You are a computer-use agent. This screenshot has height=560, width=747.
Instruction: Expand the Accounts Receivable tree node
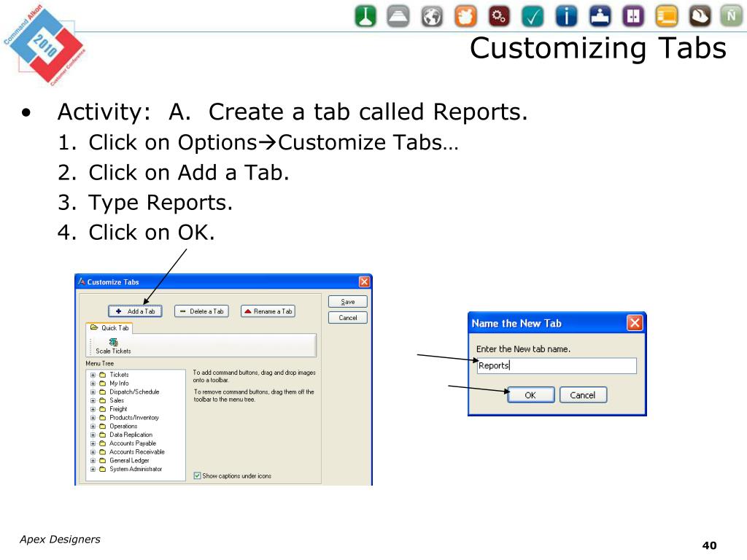point(93,452)
